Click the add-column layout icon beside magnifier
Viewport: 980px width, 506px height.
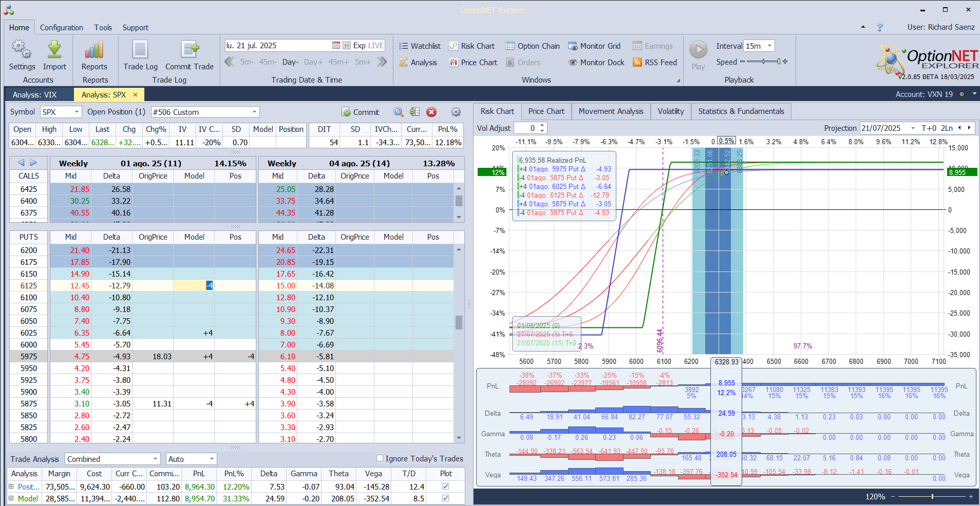point(415,112)
